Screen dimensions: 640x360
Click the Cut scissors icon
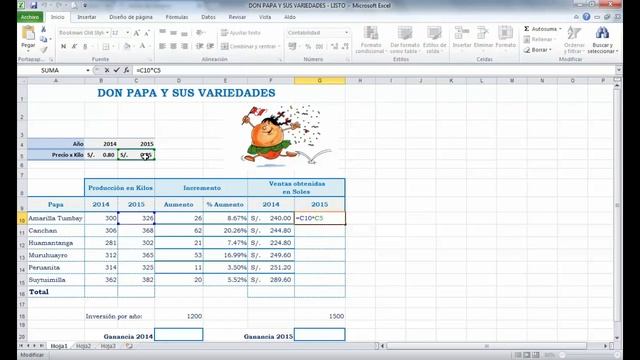(44, 29)
